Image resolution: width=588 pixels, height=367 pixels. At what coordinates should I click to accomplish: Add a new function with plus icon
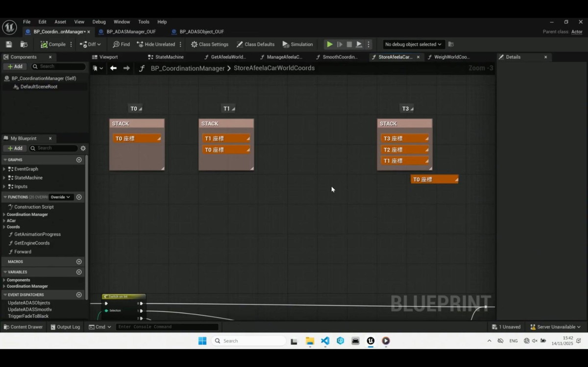click(79, 197)
